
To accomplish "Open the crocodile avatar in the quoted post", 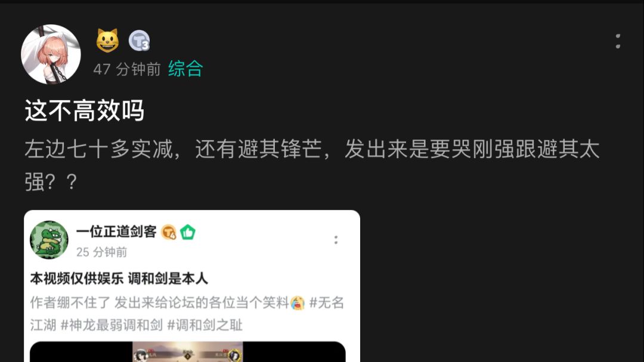I will [49, 240].
